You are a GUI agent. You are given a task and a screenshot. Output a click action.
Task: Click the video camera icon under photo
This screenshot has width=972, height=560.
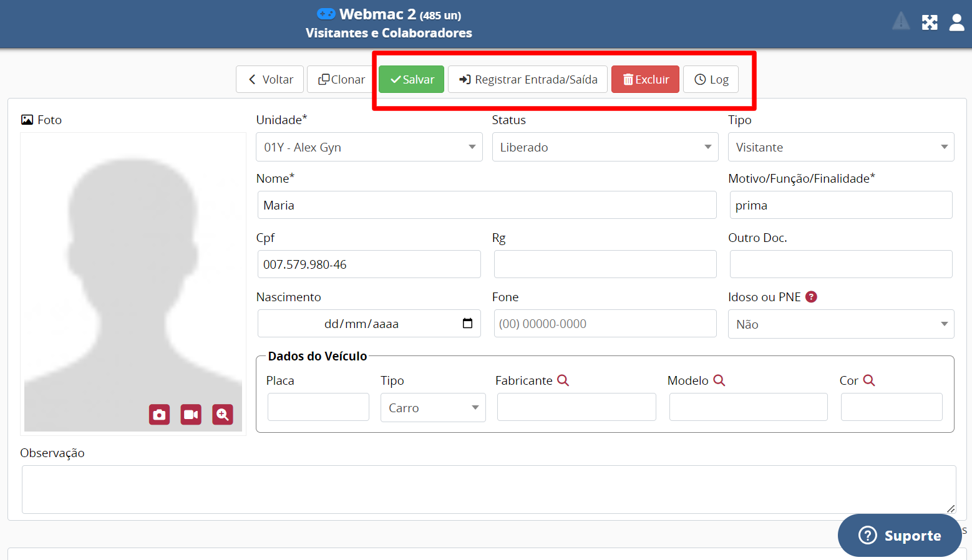[191, 415]
